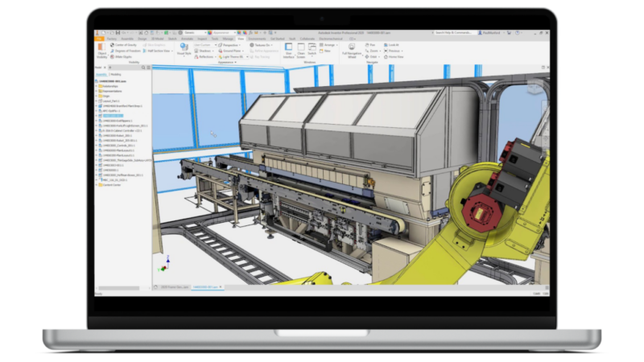Open the Manage ribbon tab
Image resolution: width=644 pixels, height=362 pixels.
(x=228, y=38)
